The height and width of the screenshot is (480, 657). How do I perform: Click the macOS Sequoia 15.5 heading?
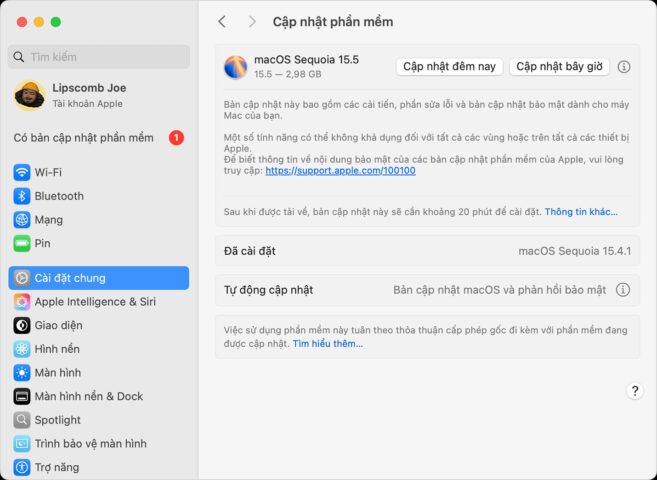pyautogui.click(x=306, y=60)
